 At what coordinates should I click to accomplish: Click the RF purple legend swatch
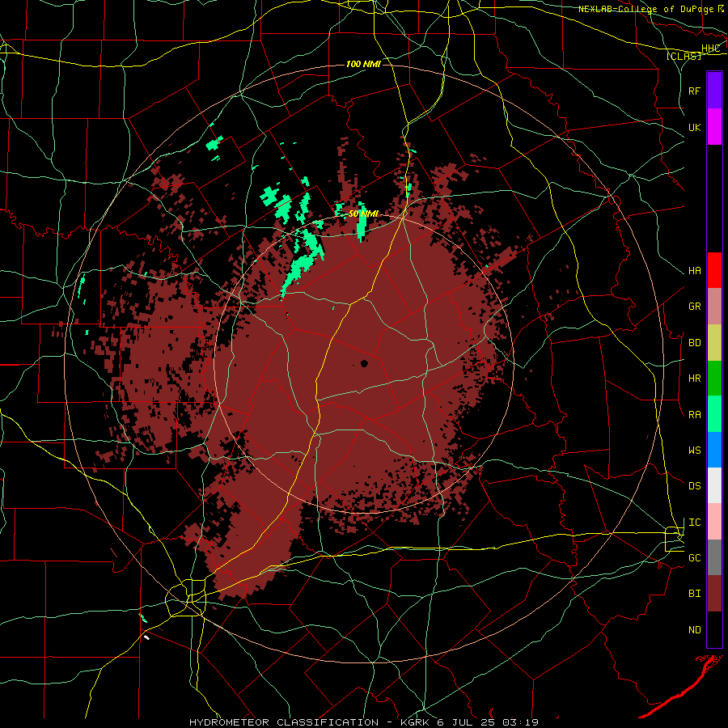pyautogui.click(x=714, y=91)
